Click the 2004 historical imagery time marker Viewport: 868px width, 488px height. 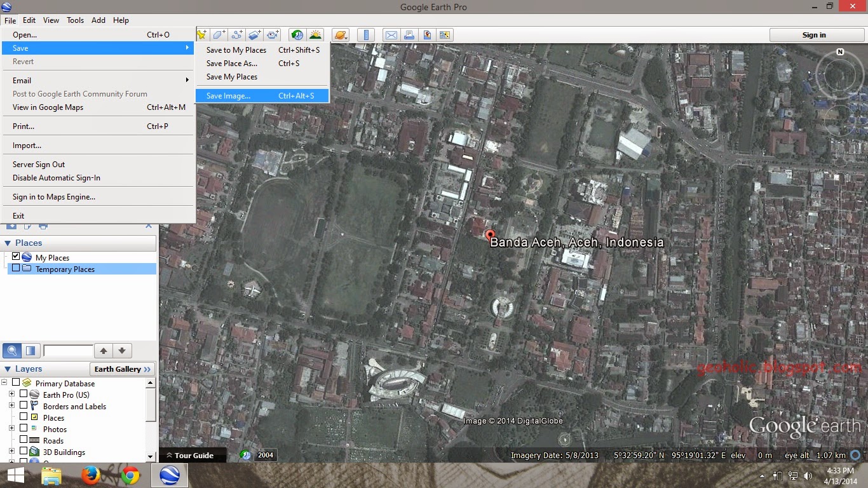pos(265,455)
